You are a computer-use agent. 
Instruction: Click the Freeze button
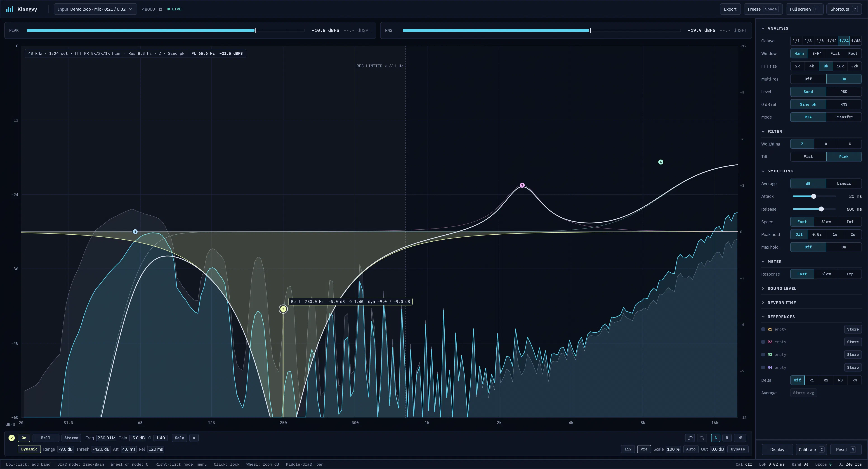[x=763, y=9]
